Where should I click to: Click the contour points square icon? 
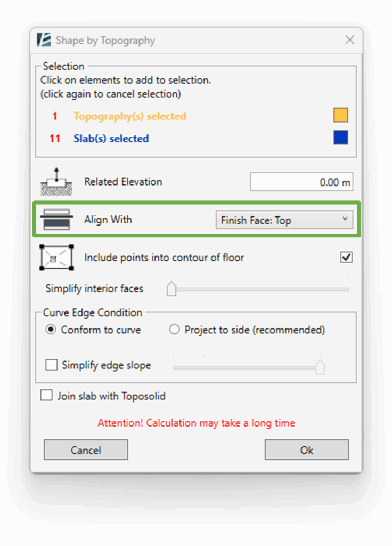tap(56, 258)
